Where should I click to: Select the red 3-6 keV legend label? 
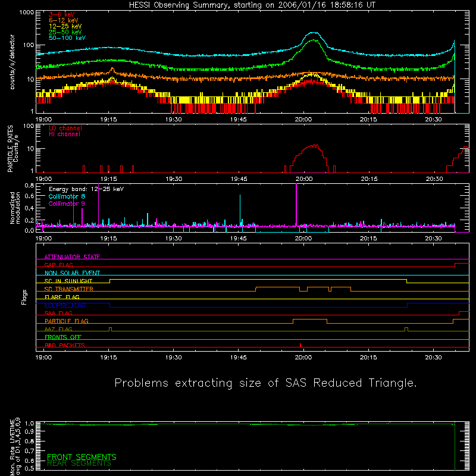point(61,14)
